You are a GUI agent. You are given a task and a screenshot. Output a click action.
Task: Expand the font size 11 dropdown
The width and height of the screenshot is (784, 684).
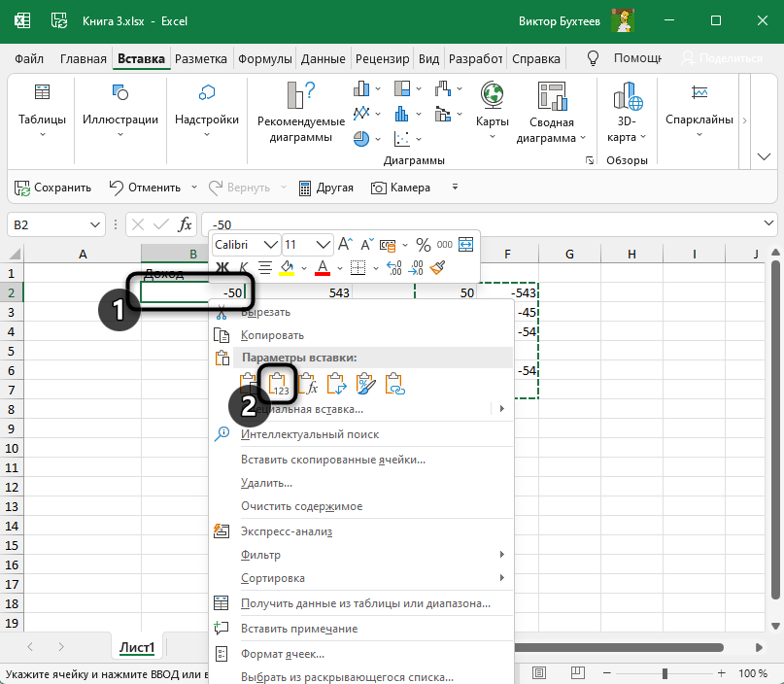pos(323,245)
